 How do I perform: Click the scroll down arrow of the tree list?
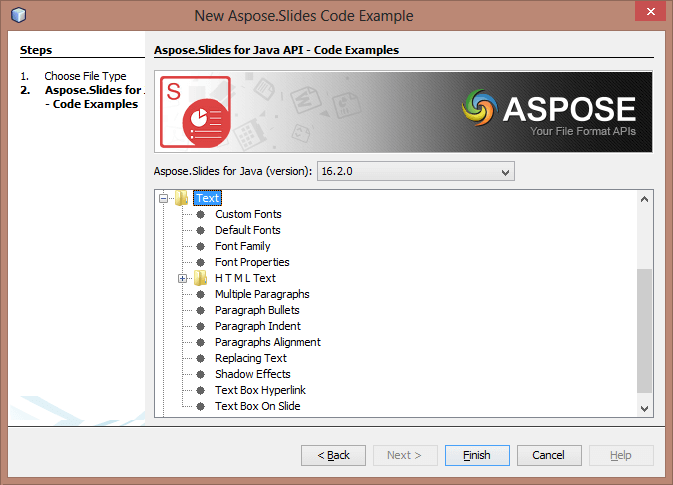point(644,409)
